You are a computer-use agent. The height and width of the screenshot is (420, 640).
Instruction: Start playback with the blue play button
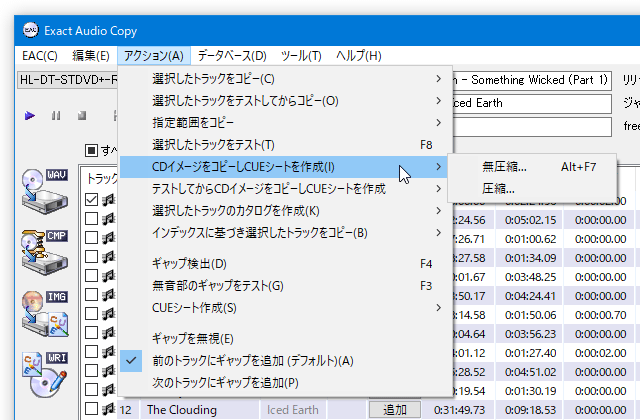[29, 116]
